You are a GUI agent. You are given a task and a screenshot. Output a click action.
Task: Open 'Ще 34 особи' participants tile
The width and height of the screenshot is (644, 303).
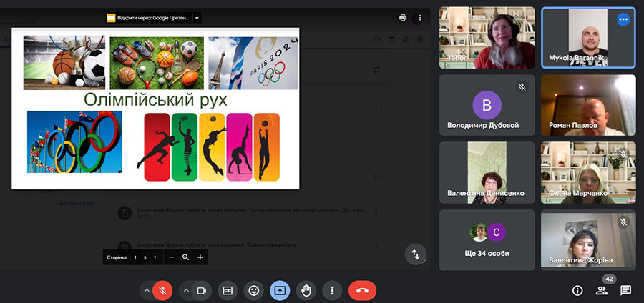[x=487, y=240]
